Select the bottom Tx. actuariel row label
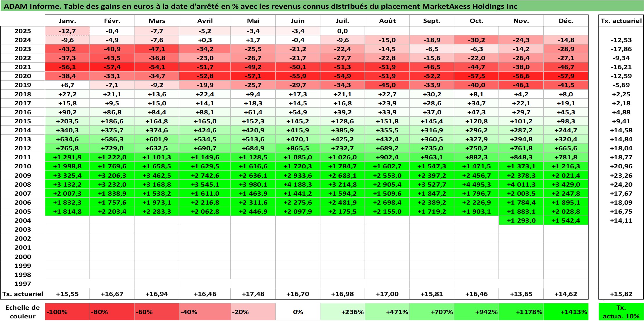The width and height of the screenshot is (644, 321). click(x=23, y=294)
